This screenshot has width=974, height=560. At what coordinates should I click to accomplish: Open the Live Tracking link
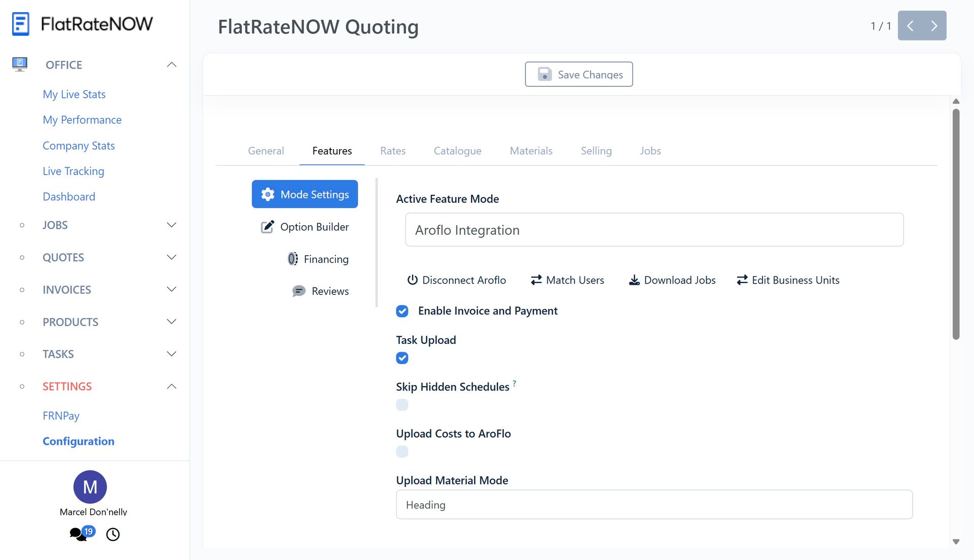[x=73, y=171]
